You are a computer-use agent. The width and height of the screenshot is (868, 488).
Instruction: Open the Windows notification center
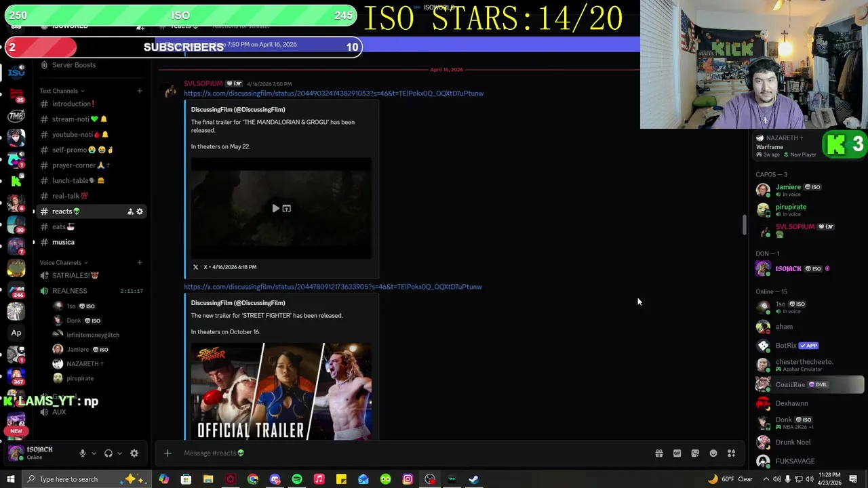(x=854, y=479)
